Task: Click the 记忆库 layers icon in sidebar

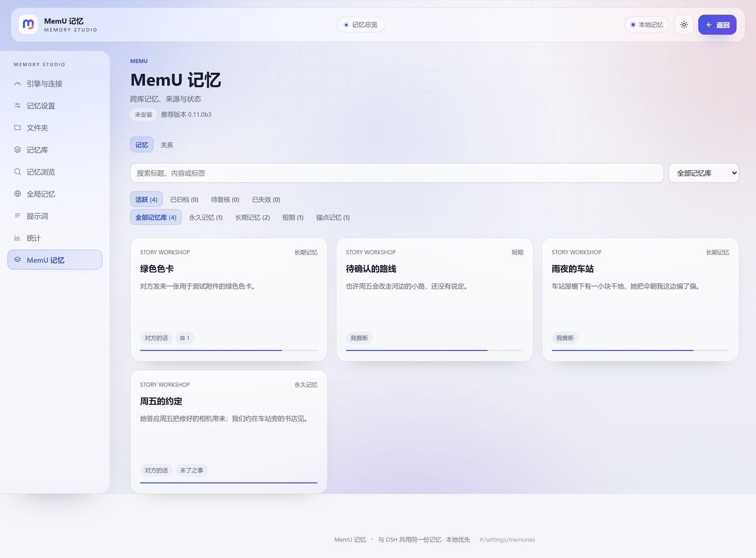Action: click(17, 149)
